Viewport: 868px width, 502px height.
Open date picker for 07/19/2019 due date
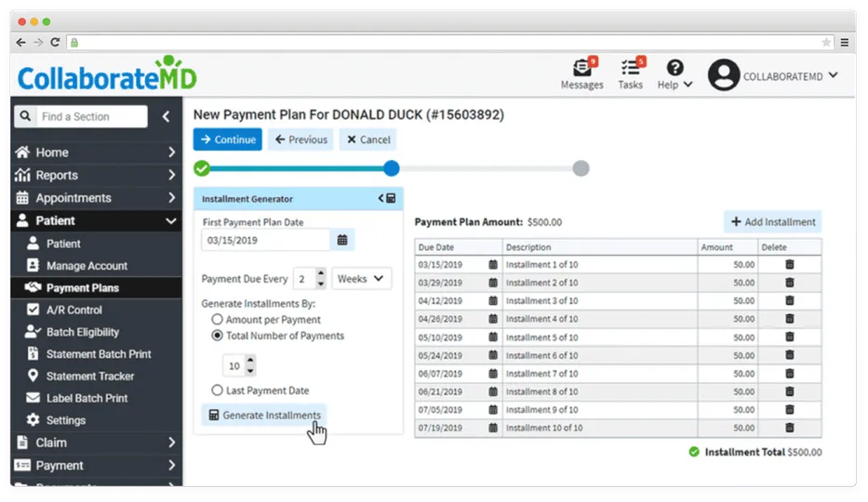pyautogui.click(x=493, y=428)
